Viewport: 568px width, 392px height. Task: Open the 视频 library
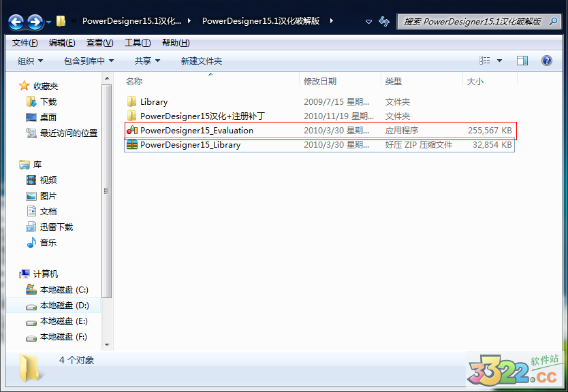(48, 180)
